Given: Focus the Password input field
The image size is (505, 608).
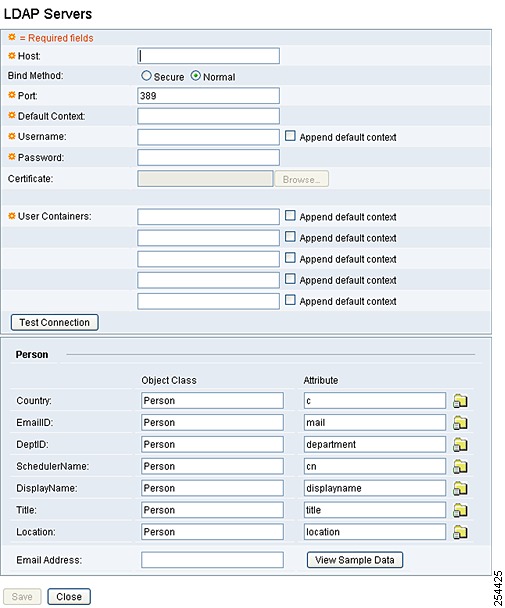Looking at the screenshot, I should (208, 158).
